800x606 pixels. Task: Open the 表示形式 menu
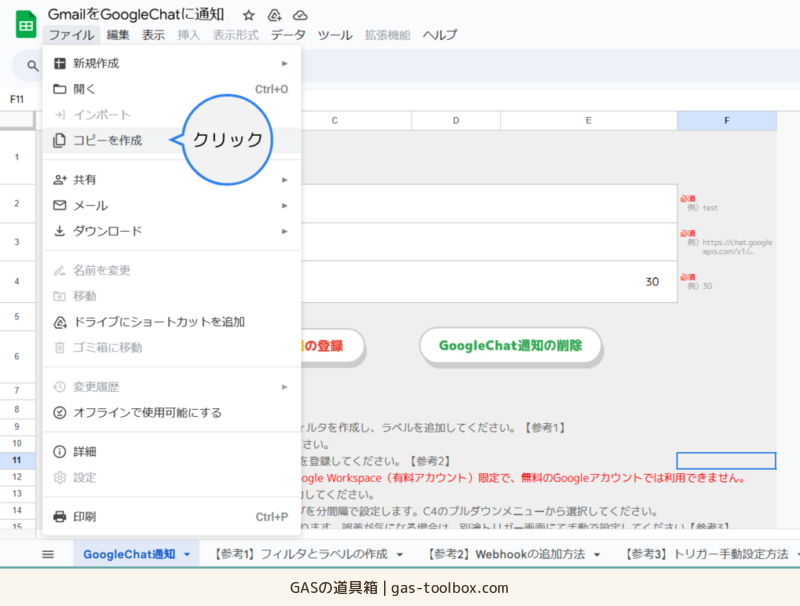click(x=235, y=35)
